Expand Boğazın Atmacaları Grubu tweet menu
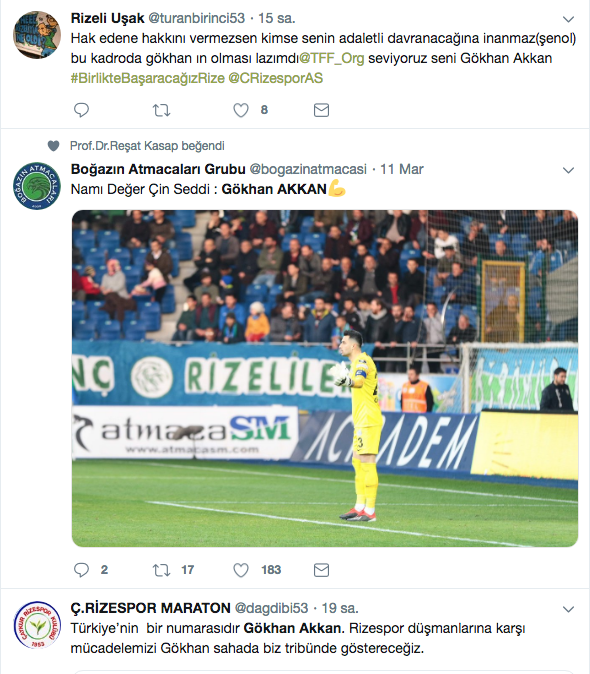 (x=568, y=170)
